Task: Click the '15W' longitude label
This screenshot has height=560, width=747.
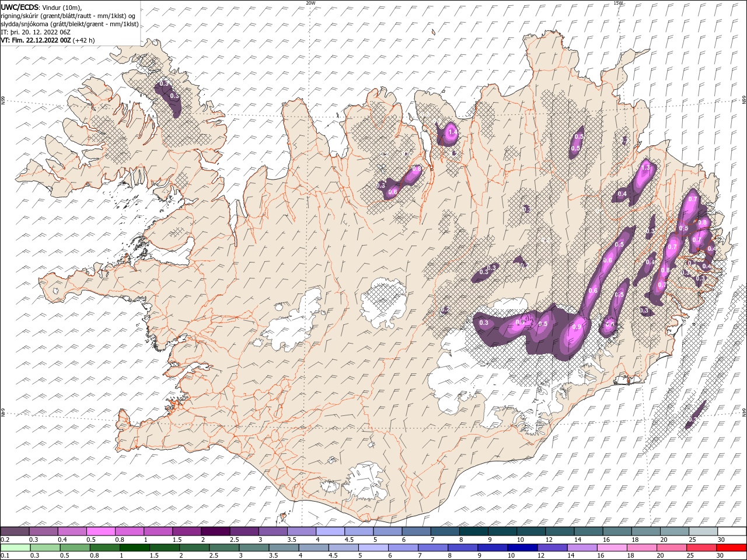Action: 619,3
